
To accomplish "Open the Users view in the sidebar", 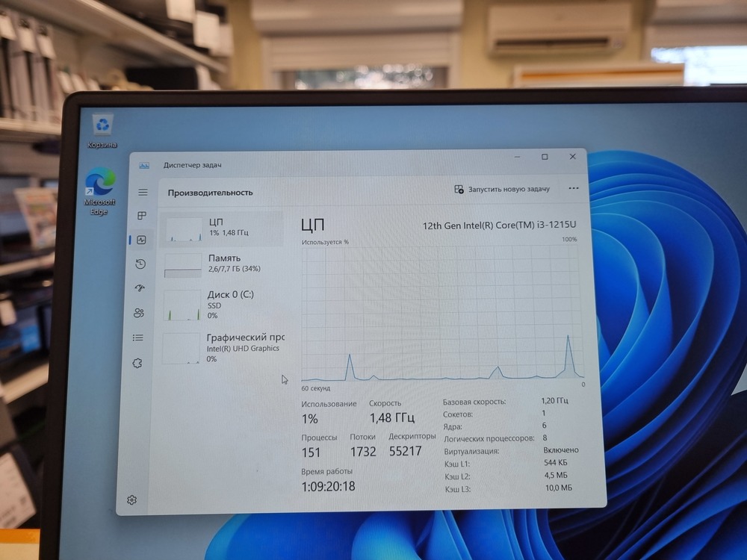I will coord(138,313).
